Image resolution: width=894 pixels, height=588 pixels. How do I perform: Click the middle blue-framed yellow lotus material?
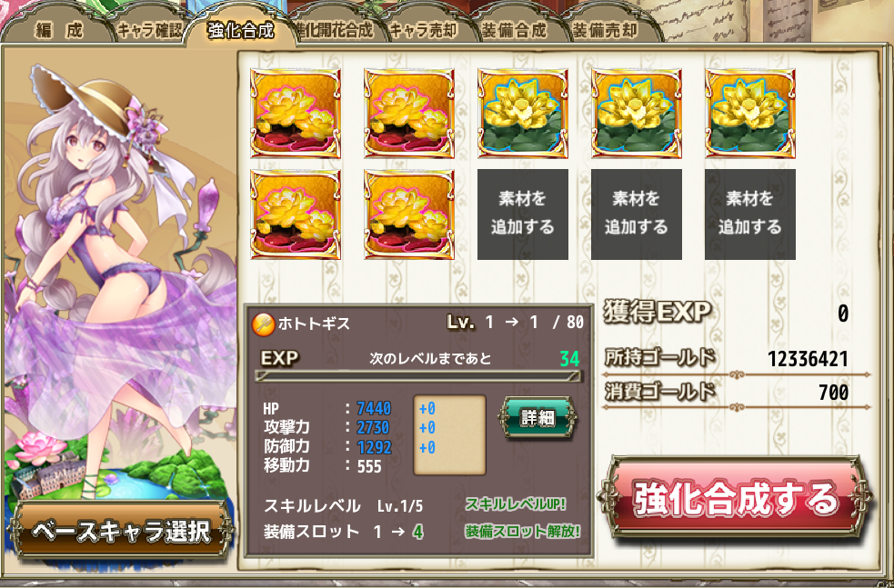coord(637,113)
